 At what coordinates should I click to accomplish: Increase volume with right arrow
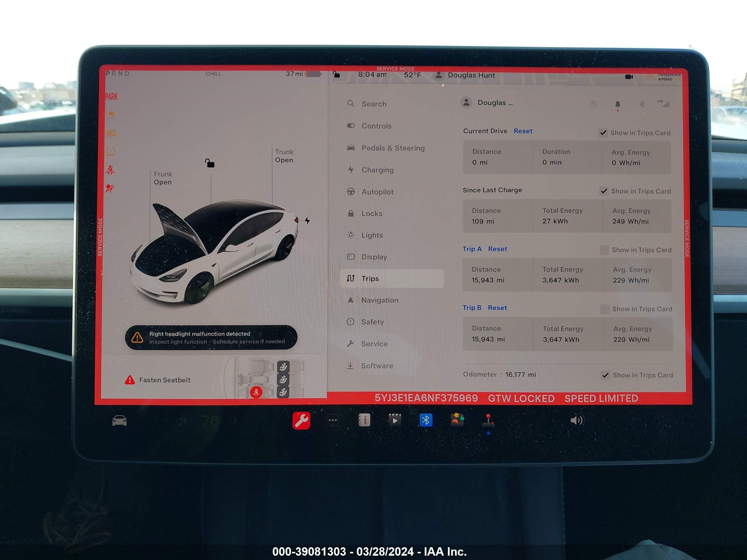pyautogui.click(x=603, y=421)
